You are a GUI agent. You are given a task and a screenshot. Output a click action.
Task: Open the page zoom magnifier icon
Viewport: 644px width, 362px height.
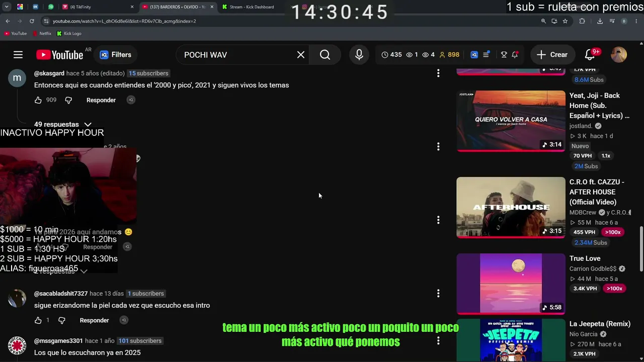click(x=543, y=21)
